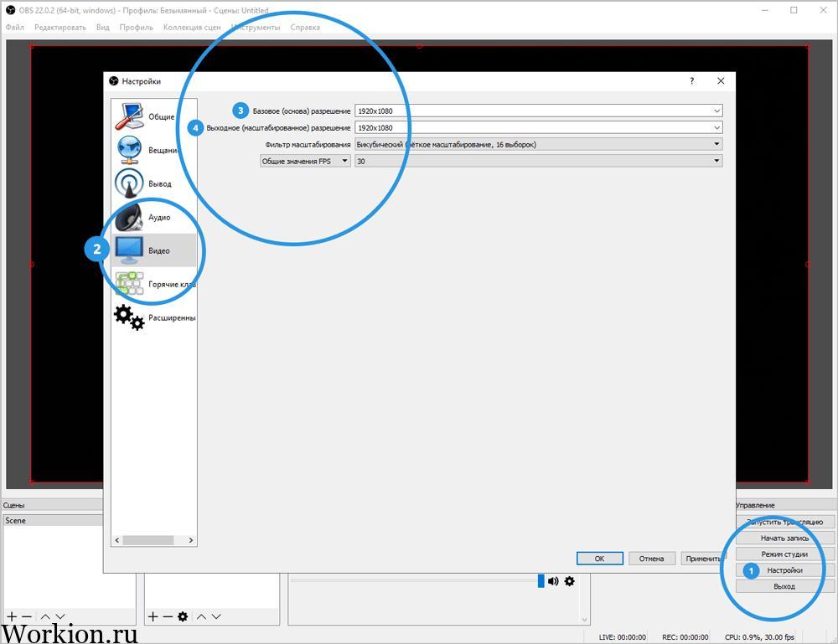Image resolution: width=838 pixels, height=644 pixels.
Task: Open the Stream (Вещание) globe icon
Action: click(129, 150)
